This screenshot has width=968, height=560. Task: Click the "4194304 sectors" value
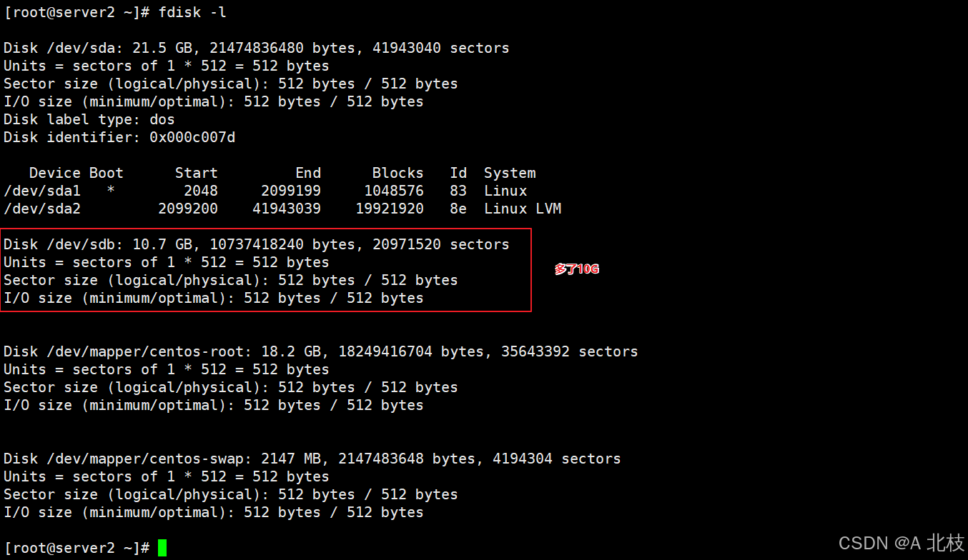click(557, 459)
